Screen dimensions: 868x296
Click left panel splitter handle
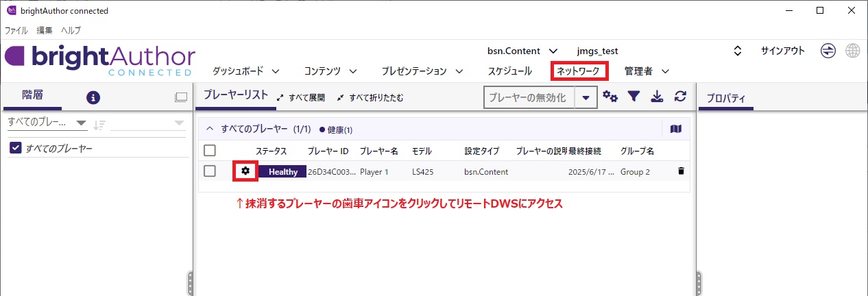(190, 284)
